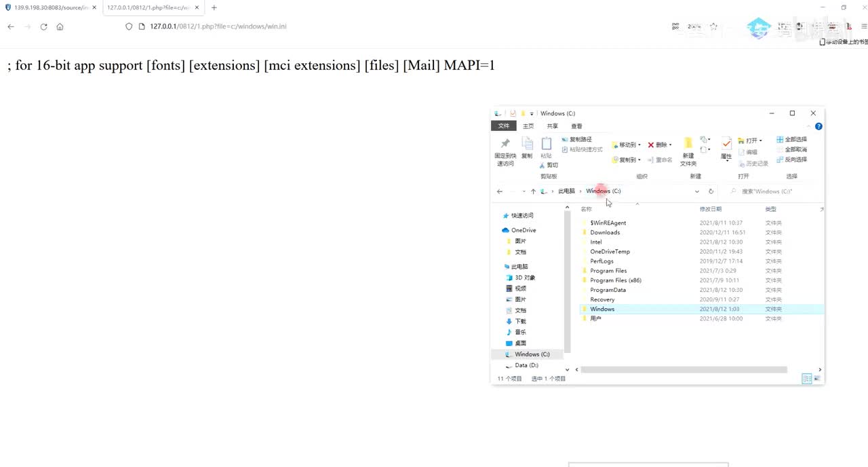Switch to View (查看) ribbon tab
The height and width of the screenshot is (467, 868).
click(576, 126)
